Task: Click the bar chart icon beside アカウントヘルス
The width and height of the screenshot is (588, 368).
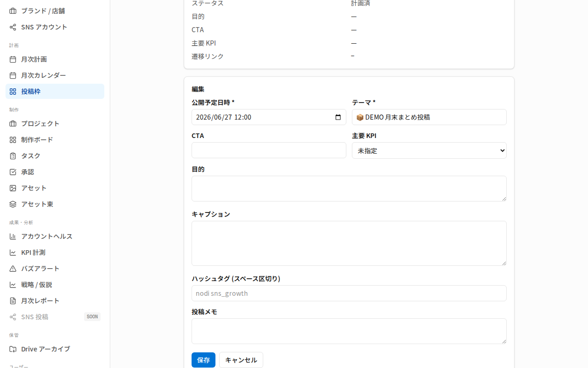Action: pos(13,236)
